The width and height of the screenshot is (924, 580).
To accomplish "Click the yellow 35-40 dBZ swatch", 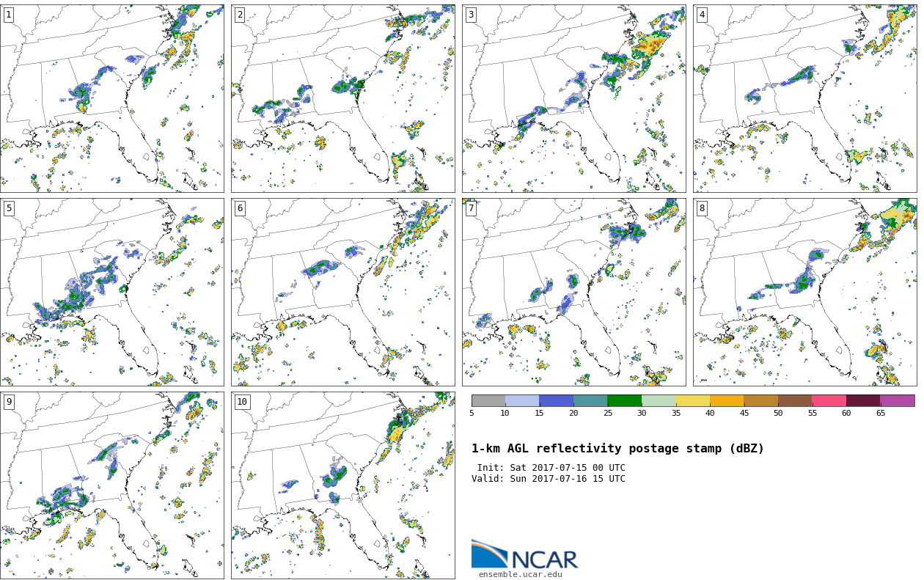I will point(693,400).
